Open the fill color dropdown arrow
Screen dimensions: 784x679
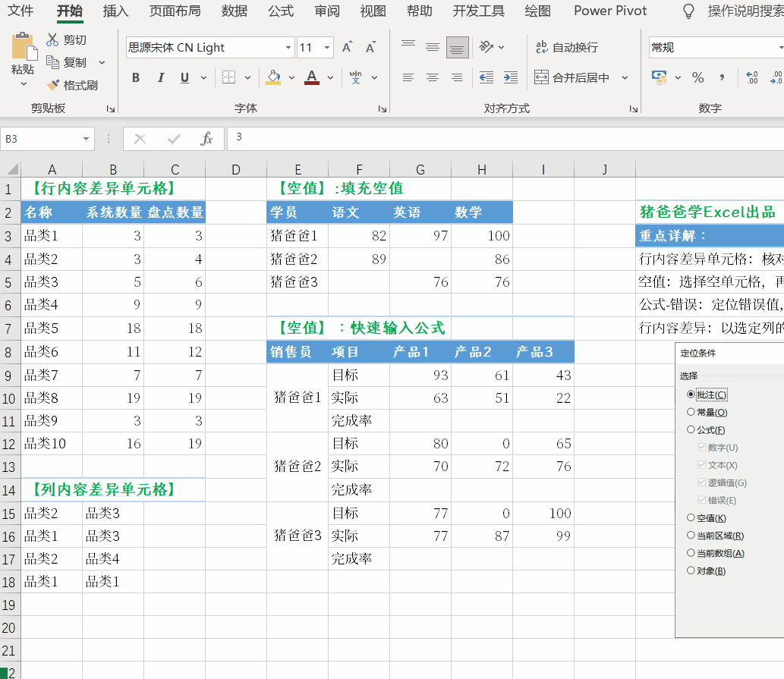click(291, 77)
